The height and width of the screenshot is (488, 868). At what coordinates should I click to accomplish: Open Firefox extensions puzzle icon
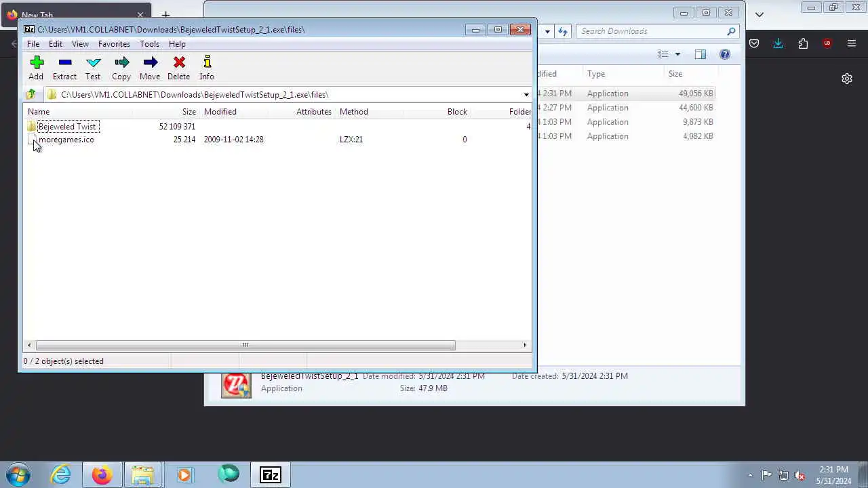coord(803,43)
